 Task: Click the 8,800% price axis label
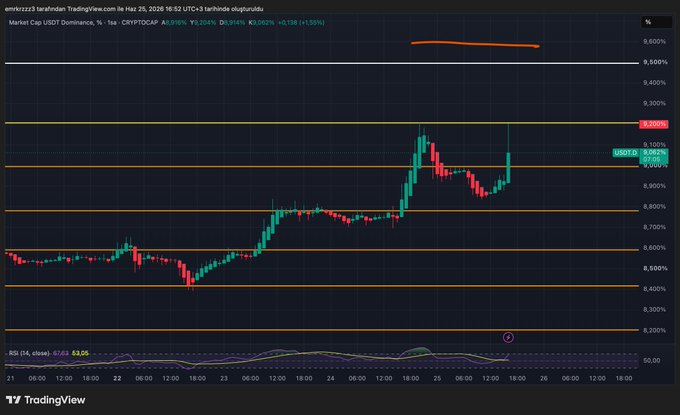(654, 206)
